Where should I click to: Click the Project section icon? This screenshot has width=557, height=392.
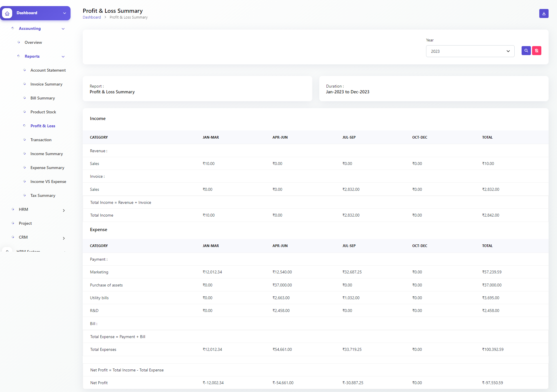point(13,223)
